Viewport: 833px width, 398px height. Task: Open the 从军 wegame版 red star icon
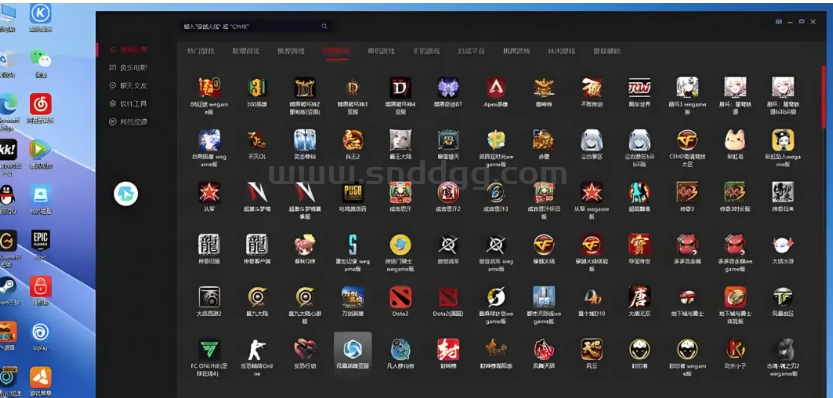coord(592,192)
